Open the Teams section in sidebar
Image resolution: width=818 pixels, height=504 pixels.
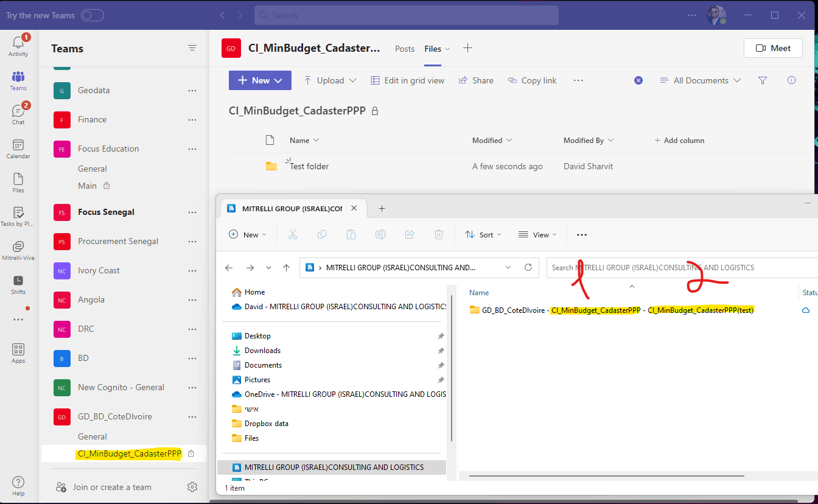click(x=18, y=80)
